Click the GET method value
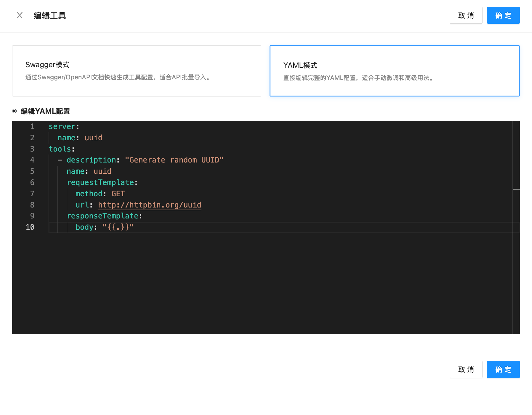The height and width of the screenshot is (415, 532). [x=118, y=194]
